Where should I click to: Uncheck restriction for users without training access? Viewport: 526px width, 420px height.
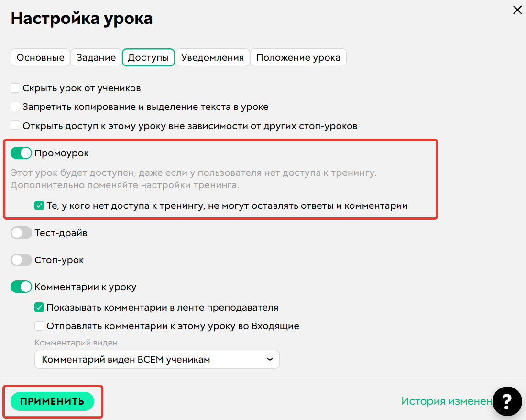(x=39, y=206)
